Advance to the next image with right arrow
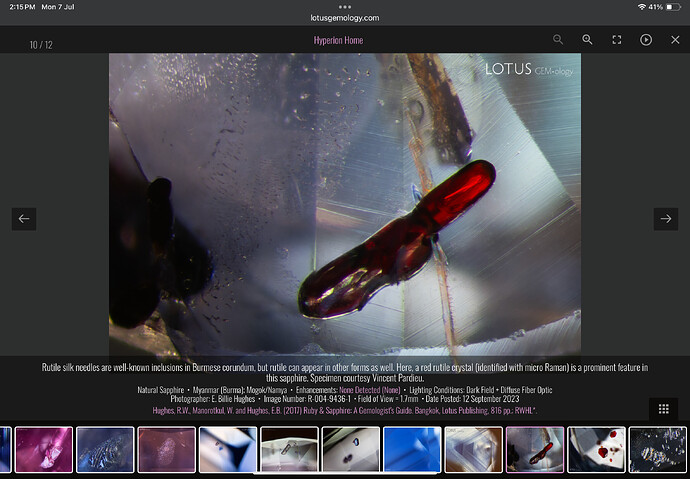This screenshot has height=479, width=690. 666,219
